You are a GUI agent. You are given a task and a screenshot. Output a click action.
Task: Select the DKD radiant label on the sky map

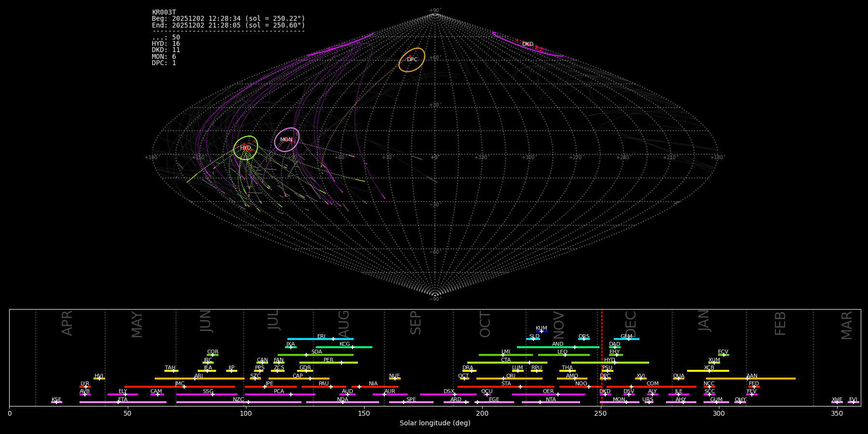click(528, 44)
